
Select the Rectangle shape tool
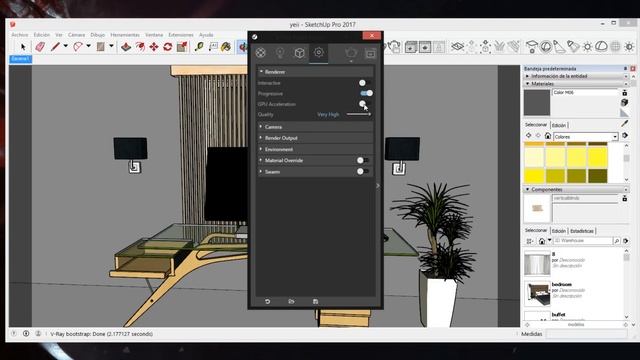click(100, 47)
